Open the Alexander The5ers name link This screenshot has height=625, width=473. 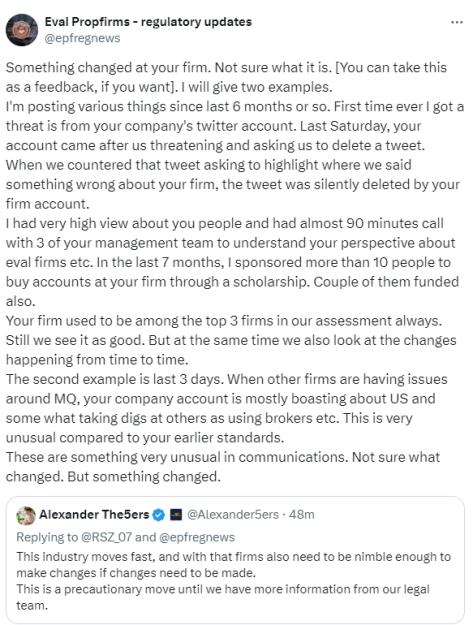pyautogui.click(x=94, y=515)
